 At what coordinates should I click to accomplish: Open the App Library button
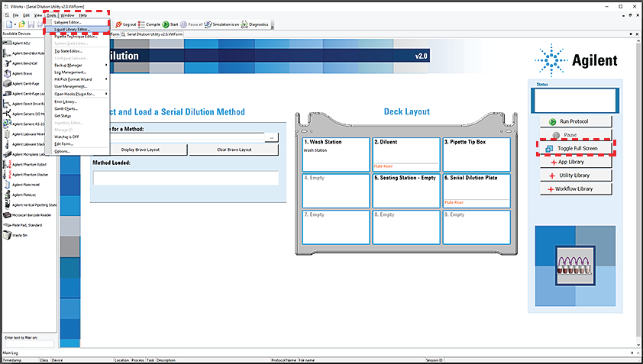(576, 162)
